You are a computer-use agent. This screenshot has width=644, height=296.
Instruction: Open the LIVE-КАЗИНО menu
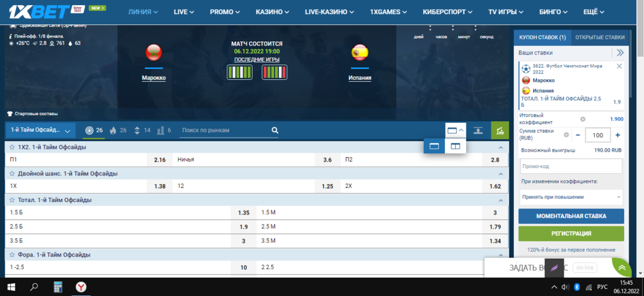click(x=329, y=12)
